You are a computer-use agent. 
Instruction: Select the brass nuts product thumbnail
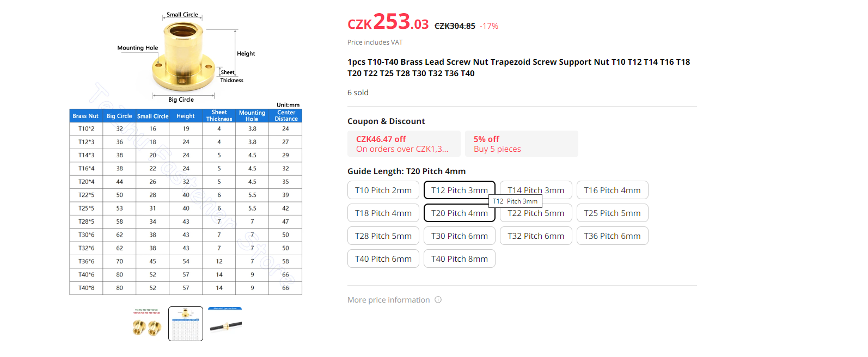click(147, 324)
